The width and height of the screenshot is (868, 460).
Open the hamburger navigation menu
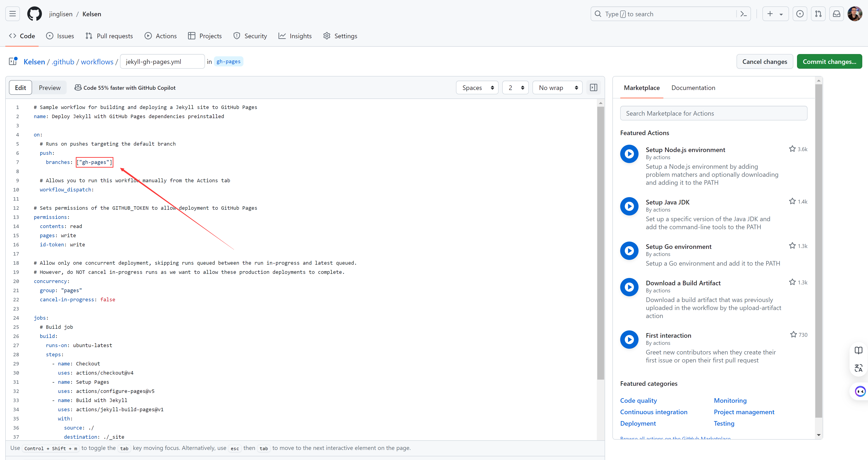coord(12,14)
